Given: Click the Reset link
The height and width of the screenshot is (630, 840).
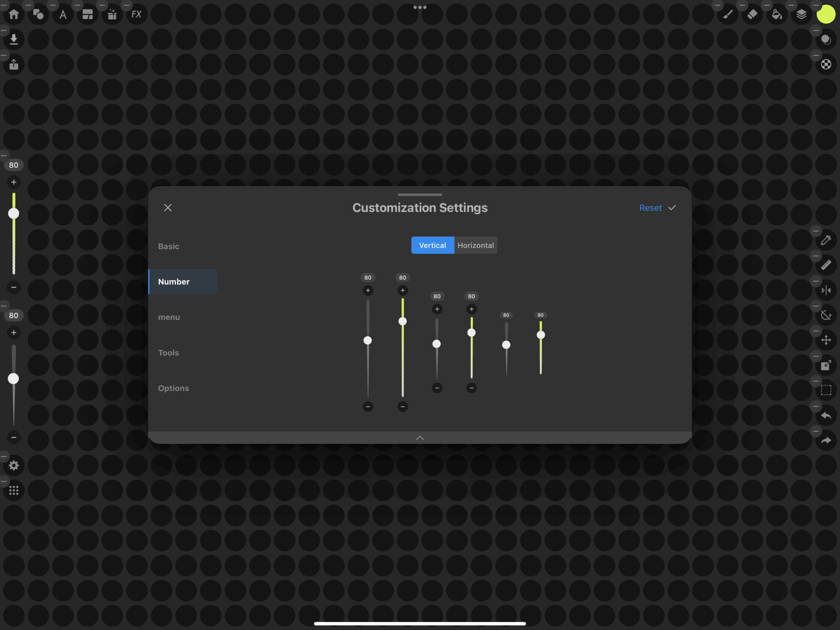Looking at the screenshot, I should pos(650,208).
